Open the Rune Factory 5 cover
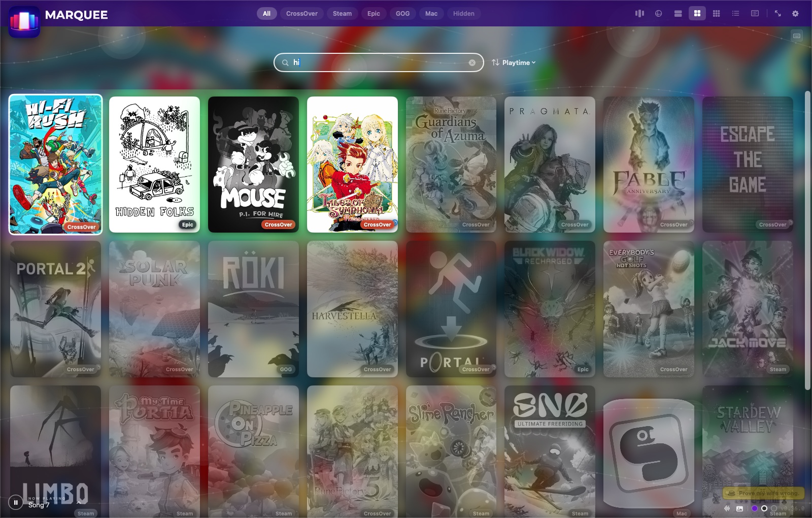The height and width of the screenshot is (518, 812). point(352,451)
